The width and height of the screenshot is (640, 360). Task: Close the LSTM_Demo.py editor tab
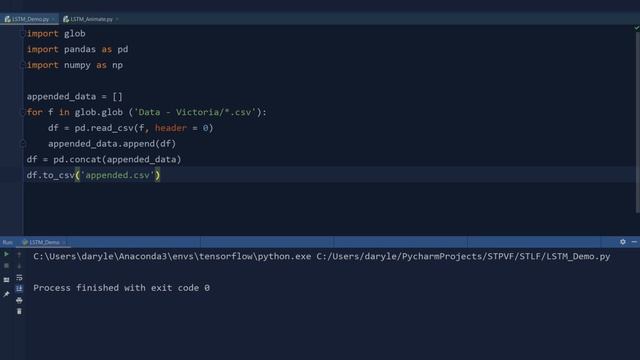(x=53, y=19)
